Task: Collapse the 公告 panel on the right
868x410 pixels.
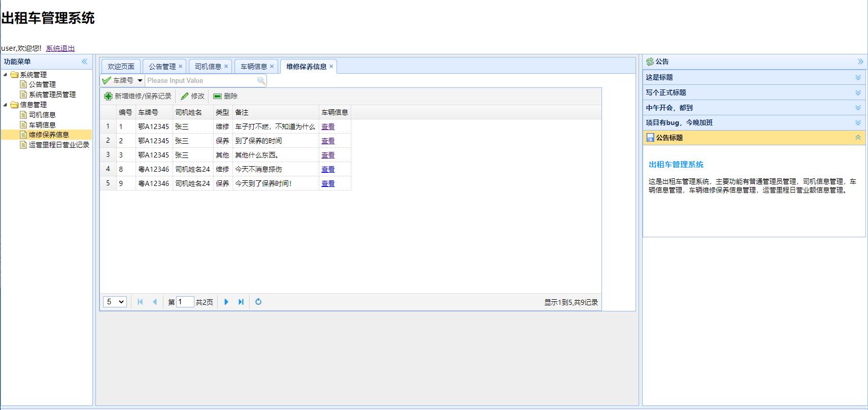Action: point(860,61)
